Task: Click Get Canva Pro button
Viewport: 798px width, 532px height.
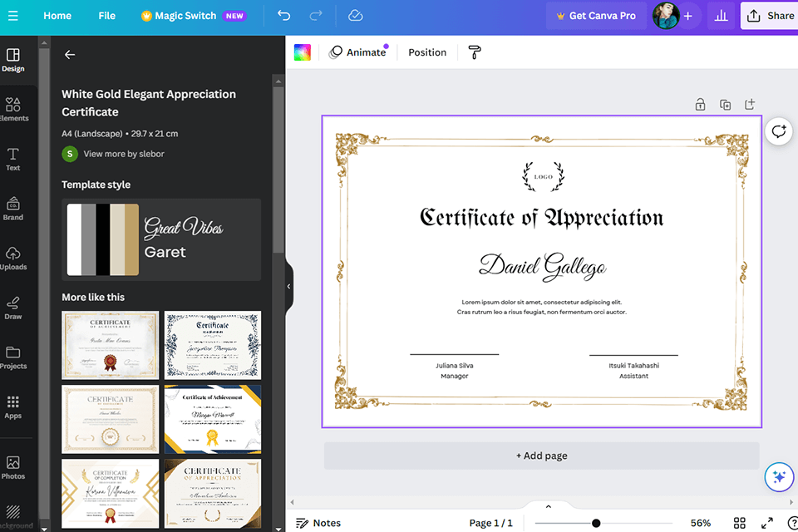Action: point(596,16)
